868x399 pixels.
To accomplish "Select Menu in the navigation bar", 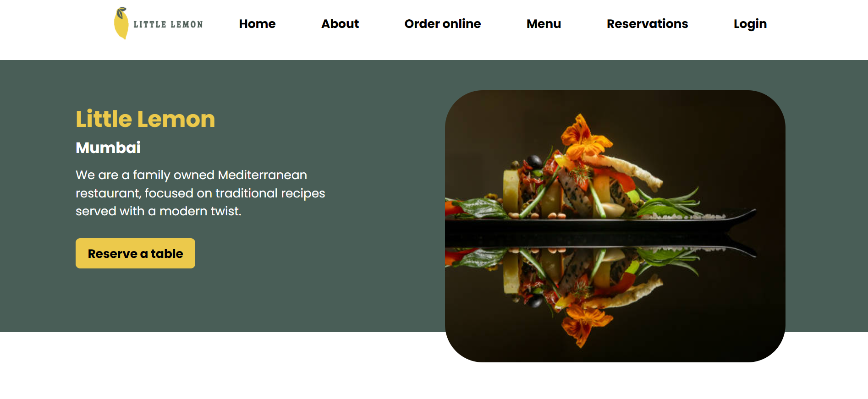I will pyautogui.click(x=544, y=24).
